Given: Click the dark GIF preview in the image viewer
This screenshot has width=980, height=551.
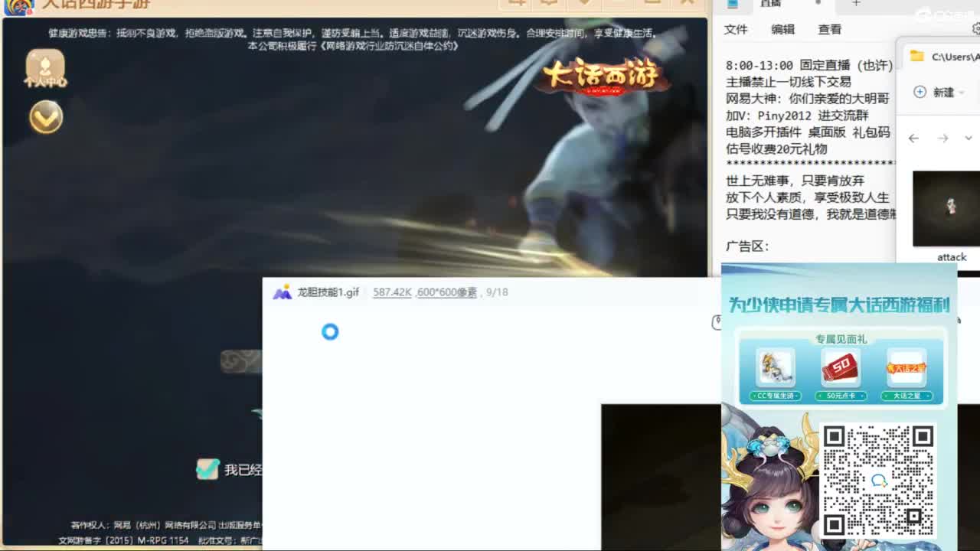Looking at the screenshot, I should coord(661,477).
